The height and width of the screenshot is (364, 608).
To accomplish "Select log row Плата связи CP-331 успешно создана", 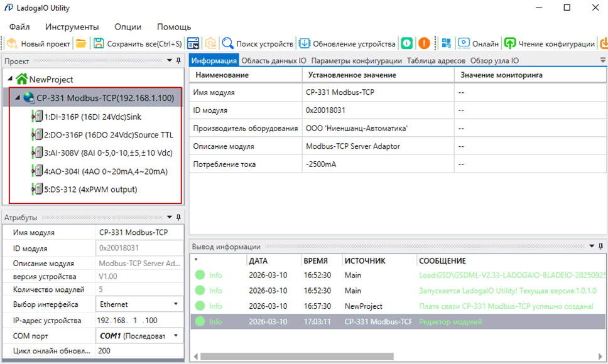I will [x=398, y=306].
